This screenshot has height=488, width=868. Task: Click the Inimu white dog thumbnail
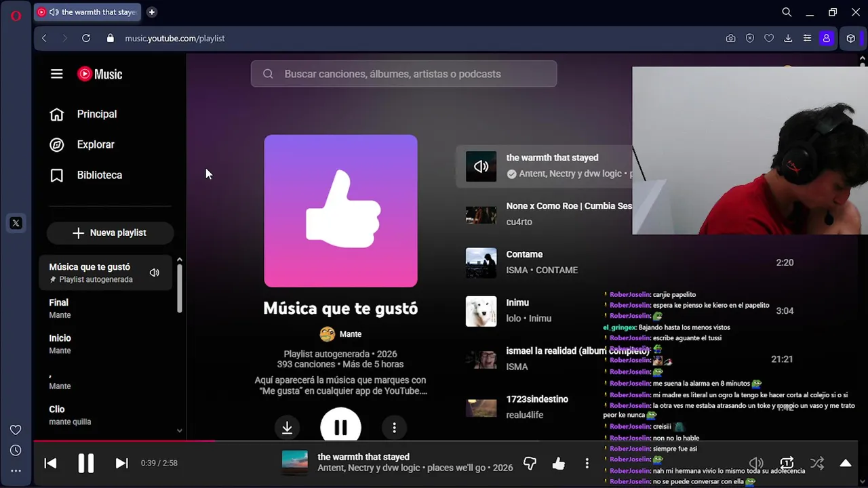tap(481, 311)
